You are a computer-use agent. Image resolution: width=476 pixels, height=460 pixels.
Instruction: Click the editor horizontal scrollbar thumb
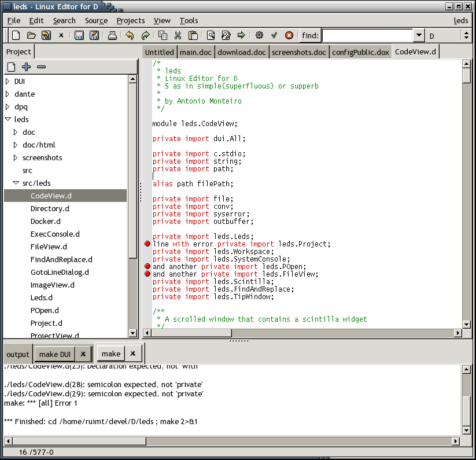click(192, 333)
